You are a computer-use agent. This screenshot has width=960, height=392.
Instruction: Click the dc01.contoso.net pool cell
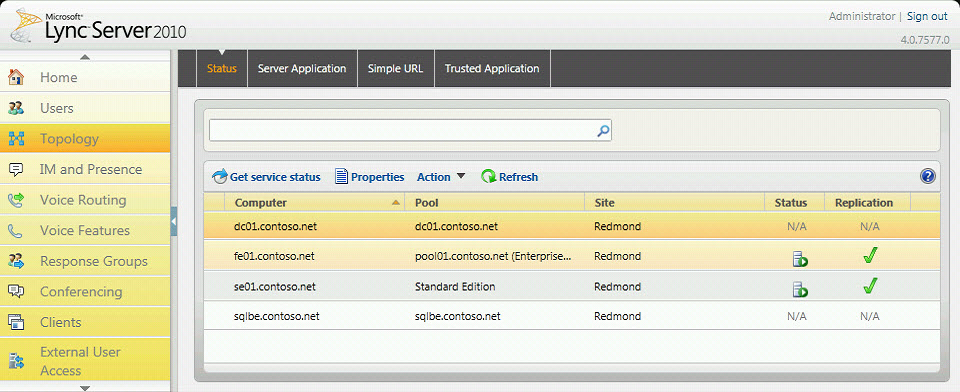point(456,227)
